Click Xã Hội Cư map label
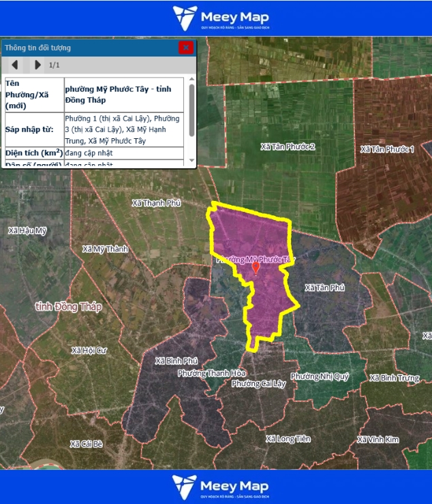The width and height of the screenshot is (432, 504). click(x=89, y=350)
